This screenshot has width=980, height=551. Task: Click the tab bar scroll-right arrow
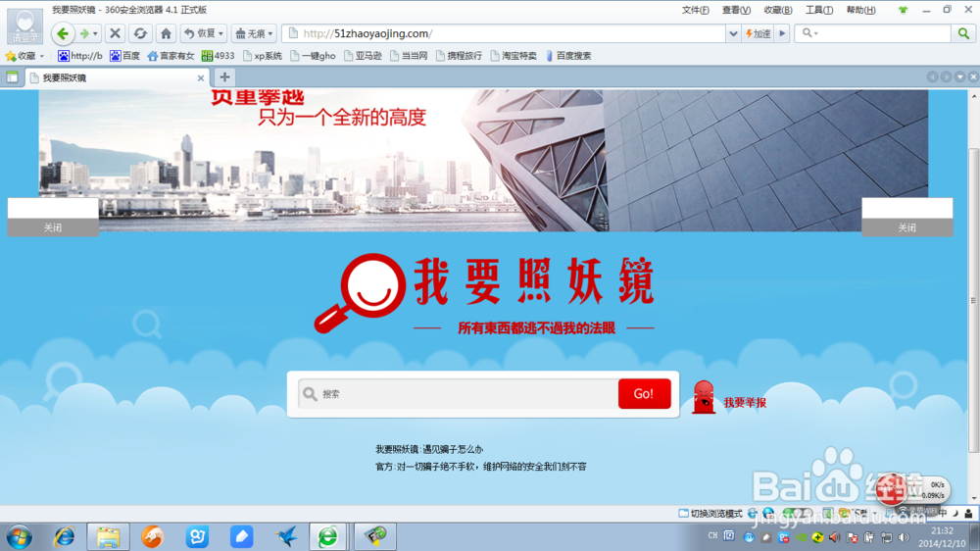tap(946, 76)
